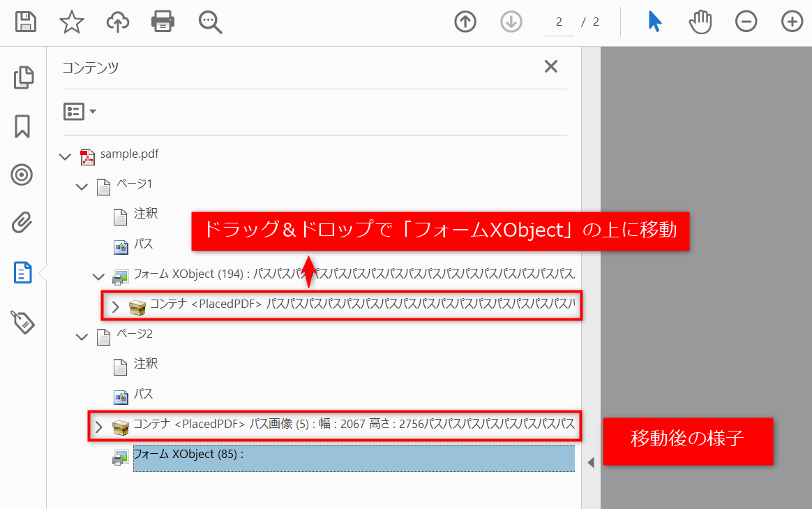Open the content panel options dropdown

pos(80,112)
